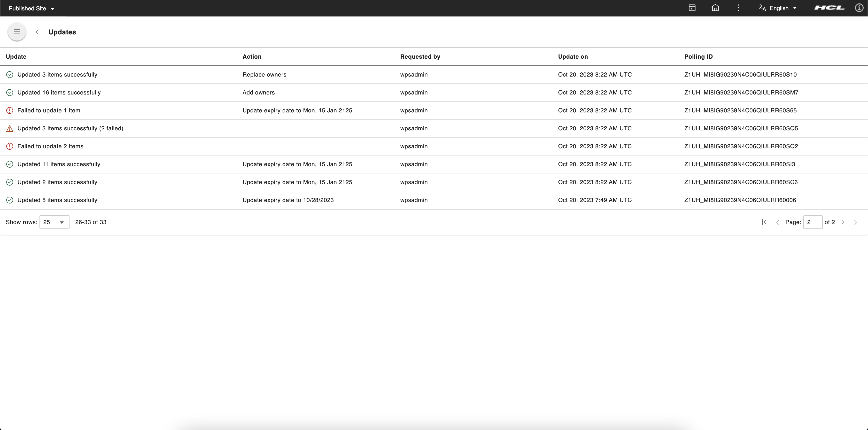868x430 pixels.
Task: Open the Home icon in top bar
Action: click(x=715, y=8)
